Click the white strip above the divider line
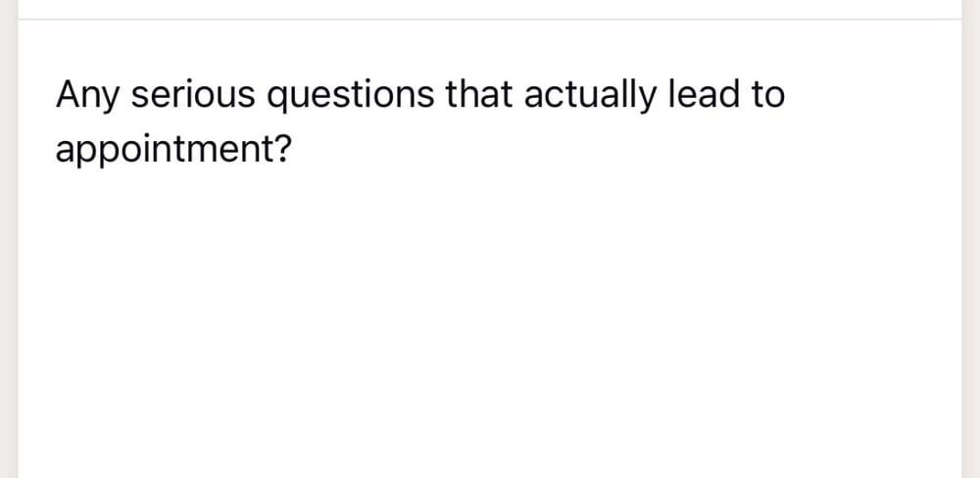The width and height of the screenshot is (980, 478). pyautogui.click(x=490, y=8)
